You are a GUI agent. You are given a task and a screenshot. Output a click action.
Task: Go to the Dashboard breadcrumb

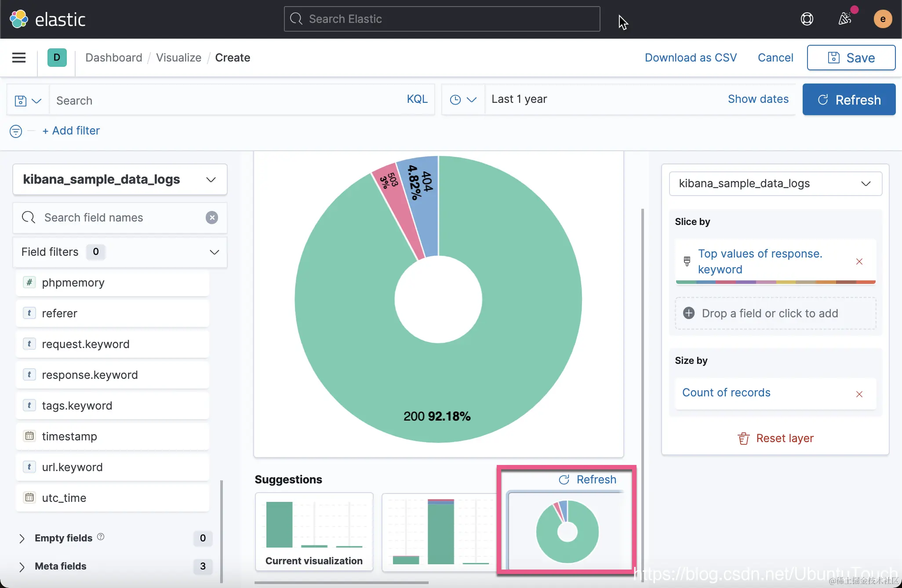[x=113, y=58]
